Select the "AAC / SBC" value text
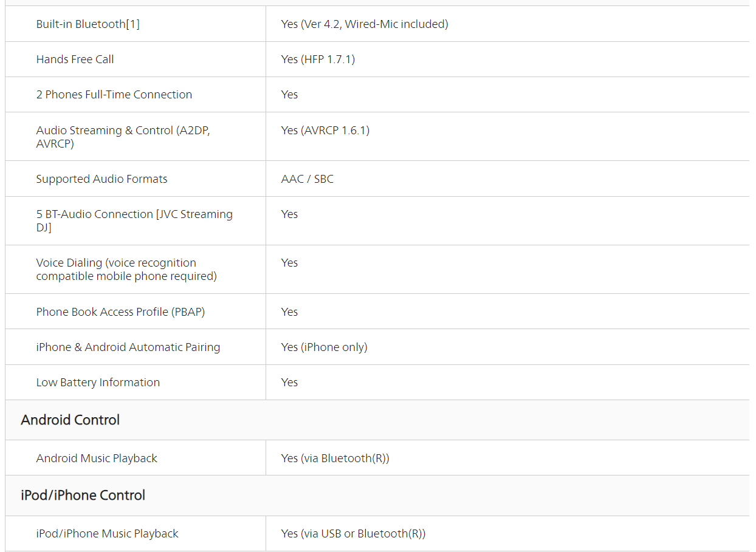Viewport: 756px width, 552px height. pyautogui.click(x=307, y=179)
